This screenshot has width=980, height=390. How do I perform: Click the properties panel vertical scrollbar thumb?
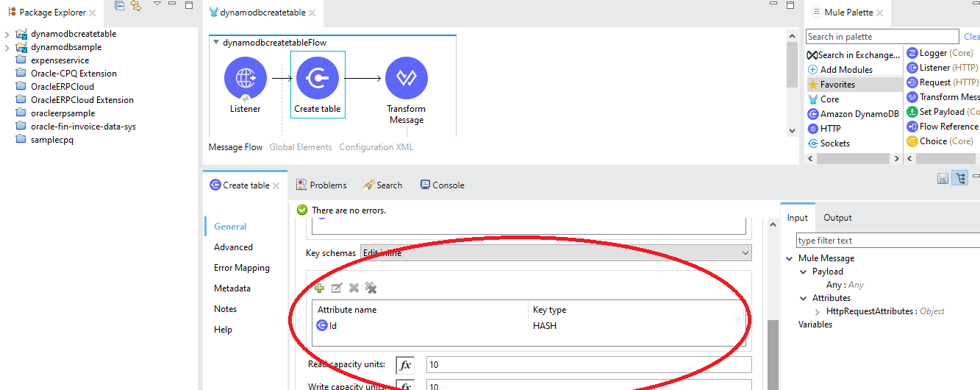[x=773, y=355]
